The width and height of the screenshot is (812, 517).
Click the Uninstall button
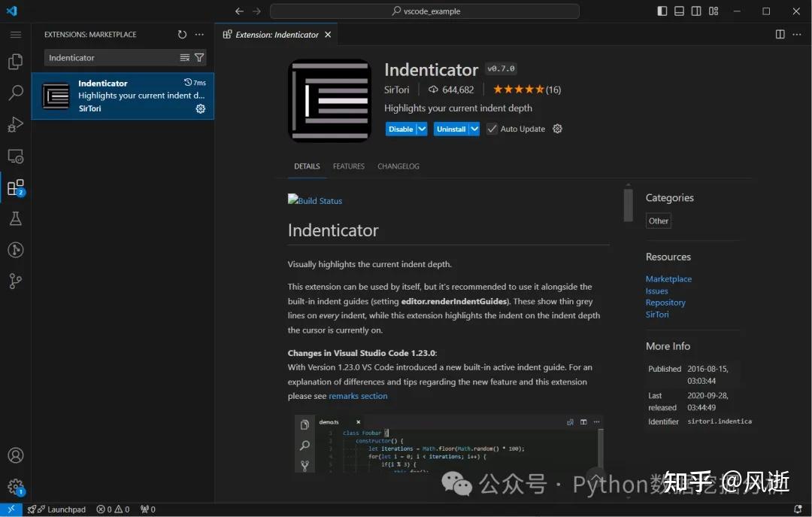coord(451,129)
